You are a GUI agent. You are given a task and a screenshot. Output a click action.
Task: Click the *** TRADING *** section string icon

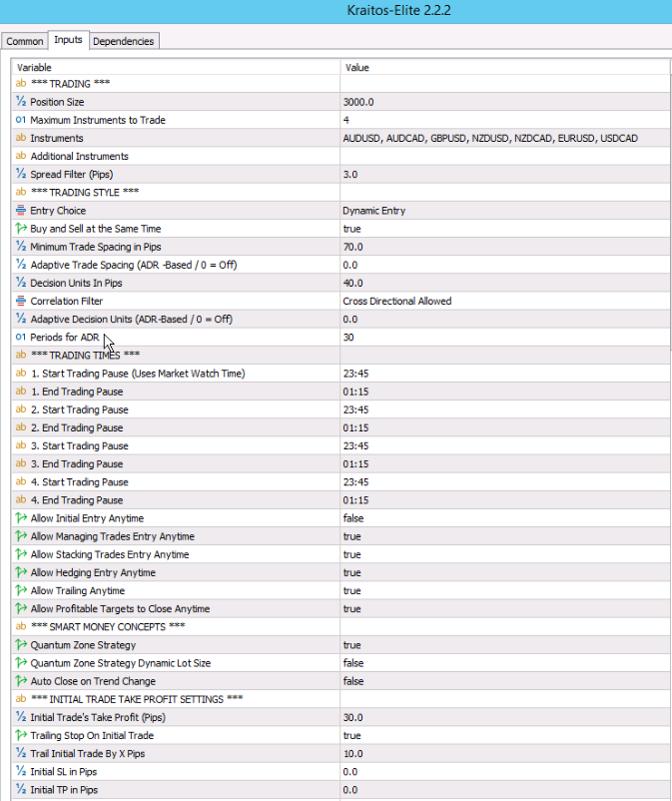point(21,83)
